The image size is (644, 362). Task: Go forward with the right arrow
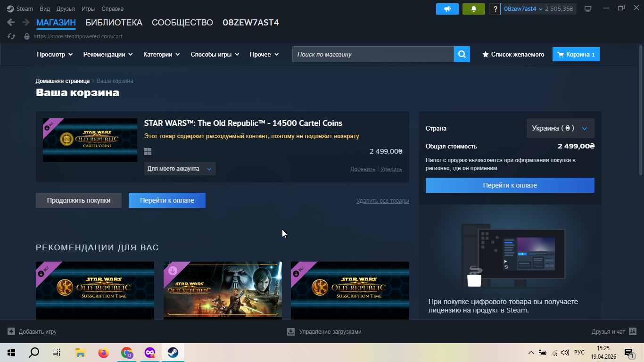click(x=25, y=22)
